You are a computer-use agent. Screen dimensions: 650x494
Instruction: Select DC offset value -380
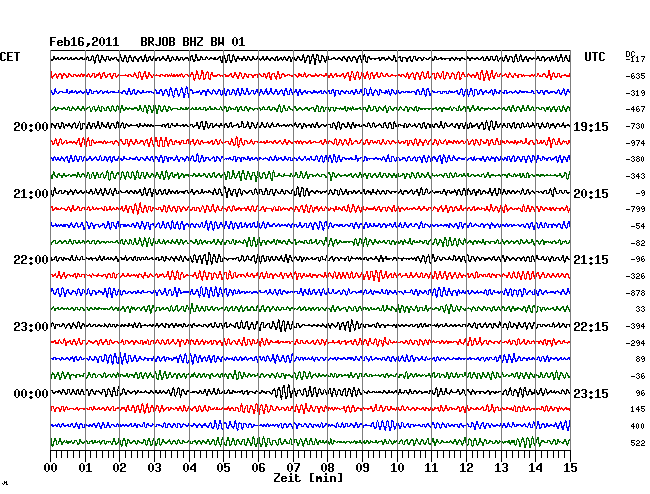[635, 159]
